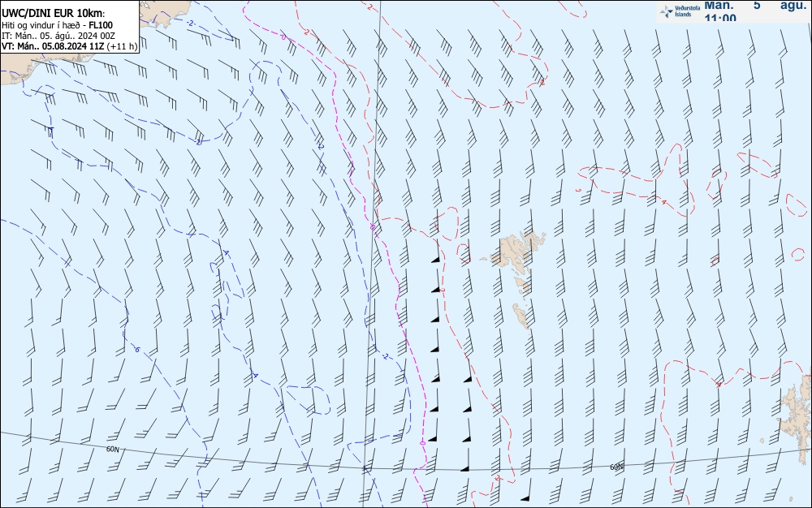Viewport: 812px width, 508px height.
Task: Click the 'IT: Mán.. 05. ágú.. 2024 00Z' line
Action: point(58,36)
